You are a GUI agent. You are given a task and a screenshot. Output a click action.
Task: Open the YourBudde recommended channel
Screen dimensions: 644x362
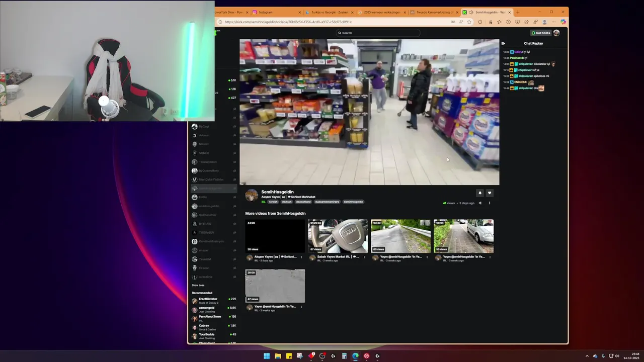tap(214, 336)
